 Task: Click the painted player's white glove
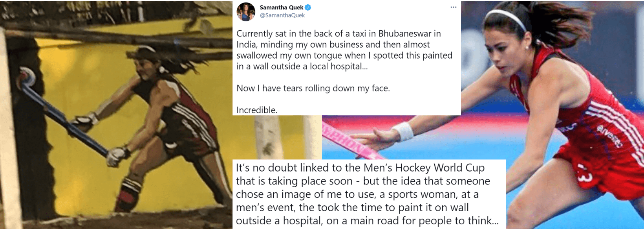[x=116, y=156]
